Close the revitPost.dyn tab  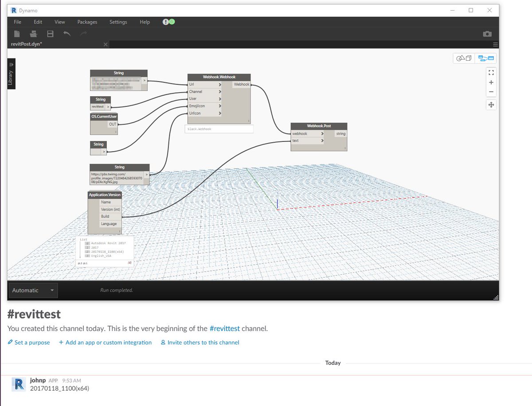click(105, 44)
